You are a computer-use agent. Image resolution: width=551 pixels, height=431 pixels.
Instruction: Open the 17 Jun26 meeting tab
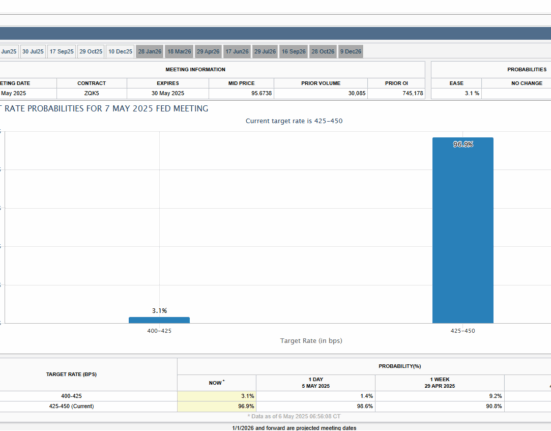pos(237,52)
